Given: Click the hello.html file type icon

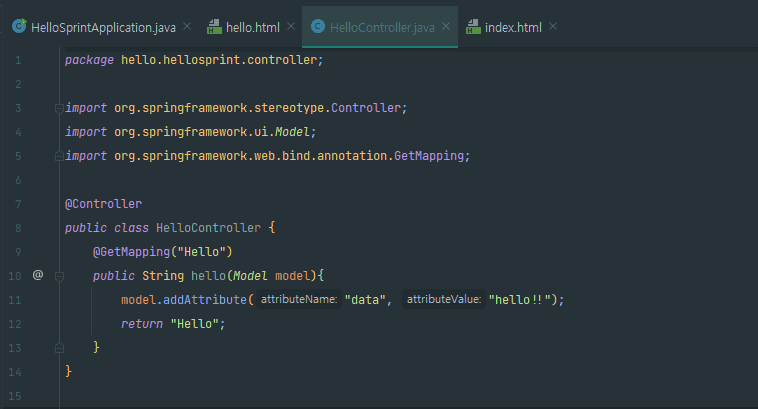Looking at the screenshot, I should [214, 27].
